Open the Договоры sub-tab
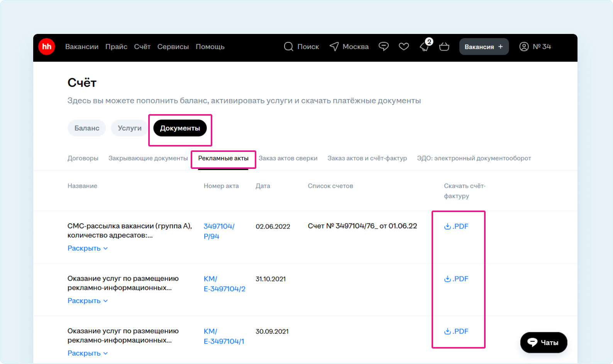Viewport: 613px width, 364px height. [83, 158]
